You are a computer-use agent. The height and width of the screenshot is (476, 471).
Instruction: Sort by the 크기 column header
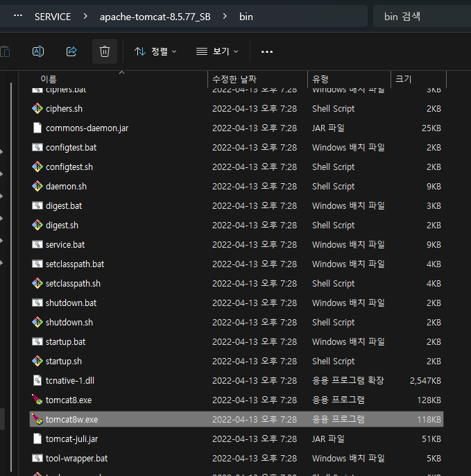pyautogui.click(x=403, y=79)
